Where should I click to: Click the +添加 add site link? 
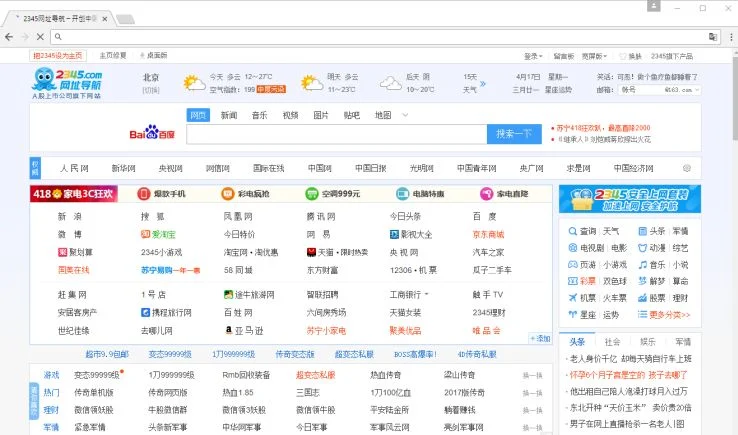(540, 338)
